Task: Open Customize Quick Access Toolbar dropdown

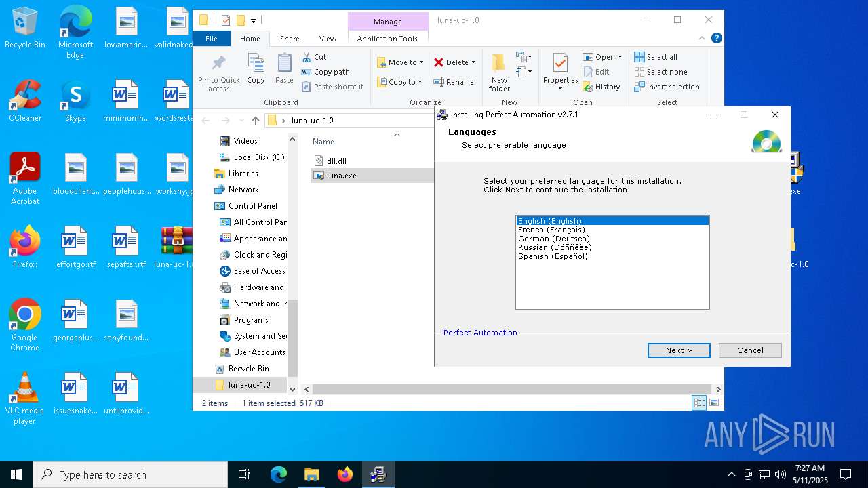Action: click(x=253, y=21)
